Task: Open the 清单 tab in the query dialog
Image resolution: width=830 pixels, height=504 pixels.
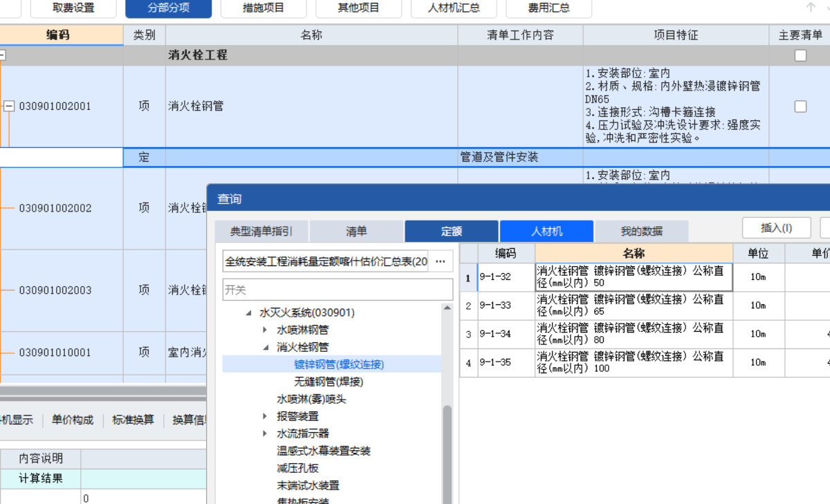Action: (356, 231)
